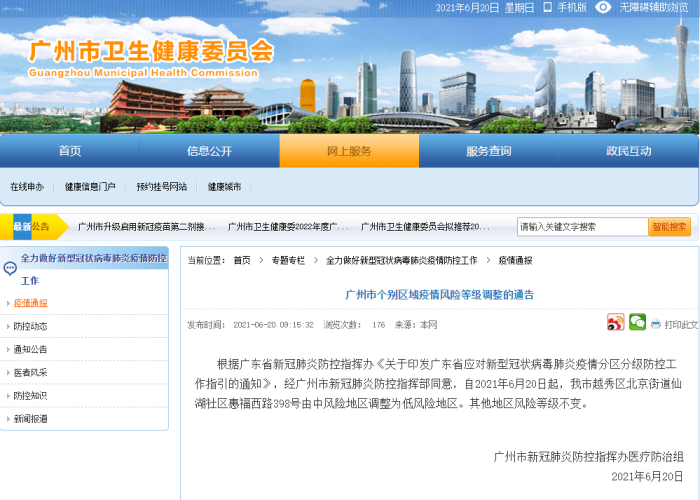Select 疫情通报 in the sidebar

pos(30,303)
